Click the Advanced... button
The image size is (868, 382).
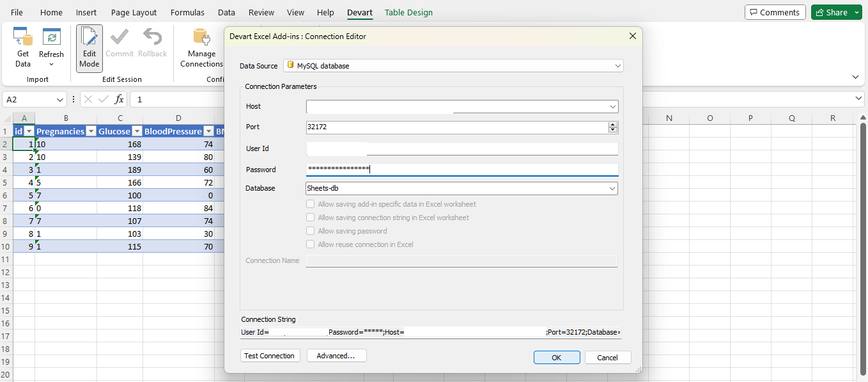[x=336, y=356]
